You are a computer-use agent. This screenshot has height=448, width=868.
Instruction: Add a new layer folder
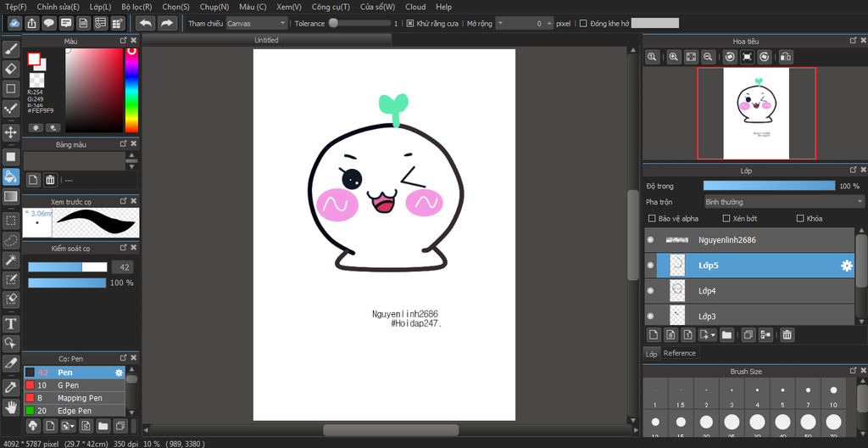click(726, 334)
